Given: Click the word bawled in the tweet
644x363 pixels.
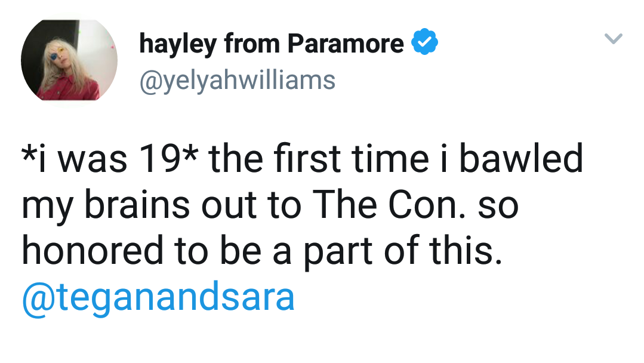Looking at the screenshot, I should [x=521, y=158].
